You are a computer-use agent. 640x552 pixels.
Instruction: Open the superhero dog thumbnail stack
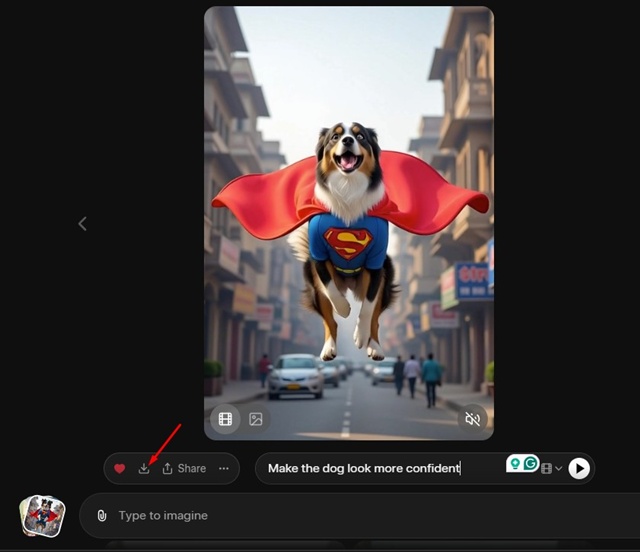coord(42,516)
